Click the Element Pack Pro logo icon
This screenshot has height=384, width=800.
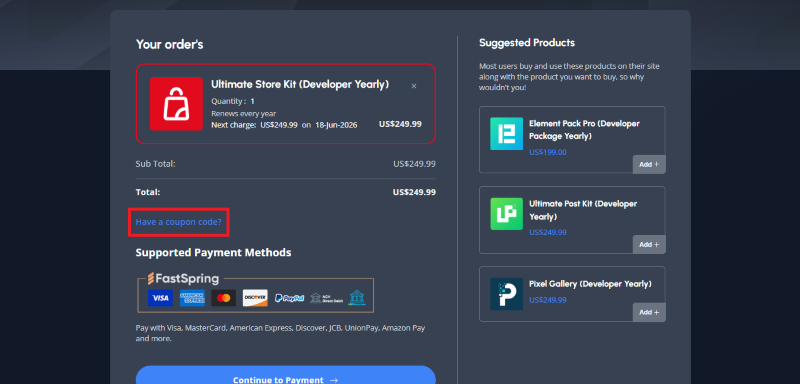pos(507,134)
